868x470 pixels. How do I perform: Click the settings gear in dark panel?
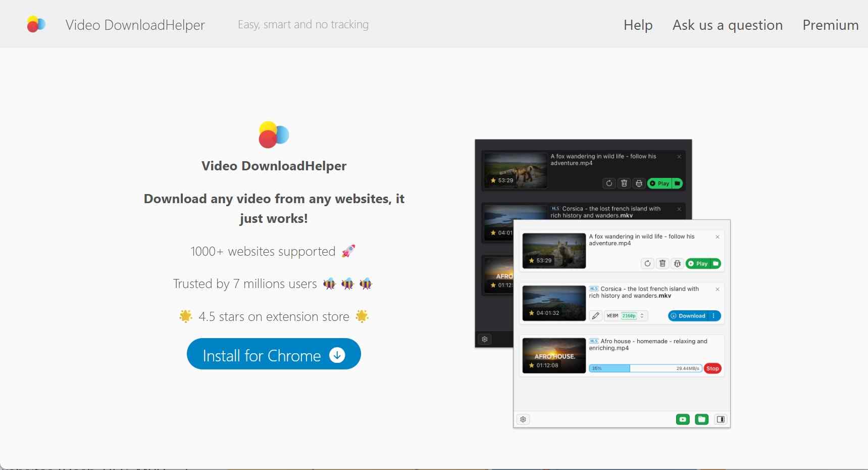485,339
